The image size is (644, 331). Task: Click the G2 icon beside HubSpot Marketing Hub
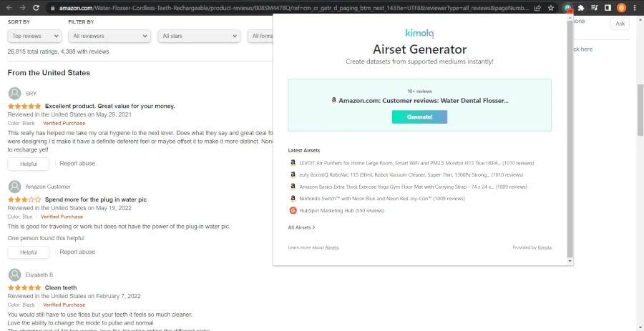[x=293, y=210]
